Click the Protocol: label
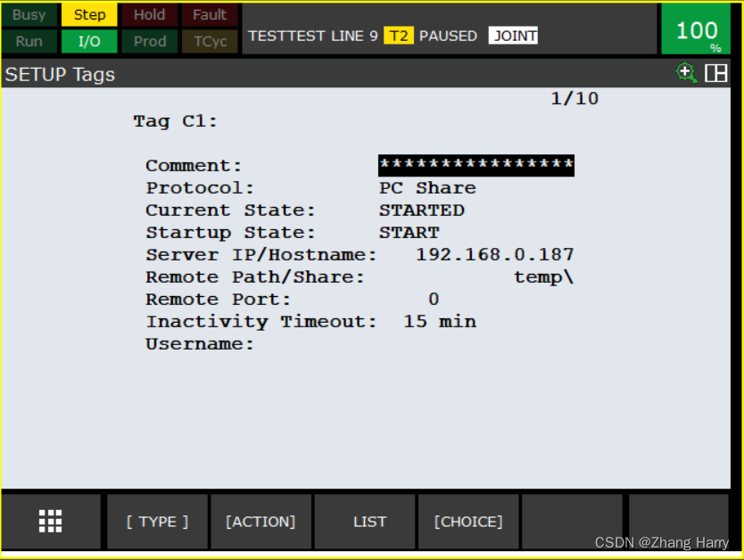Viewport: 744px width, 560px height. (x=200, y=188)
